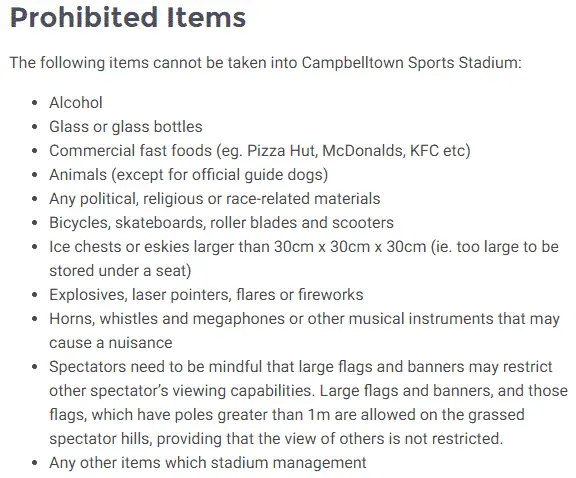Click the Bicycles, skateboards list item

coord(221,223)
